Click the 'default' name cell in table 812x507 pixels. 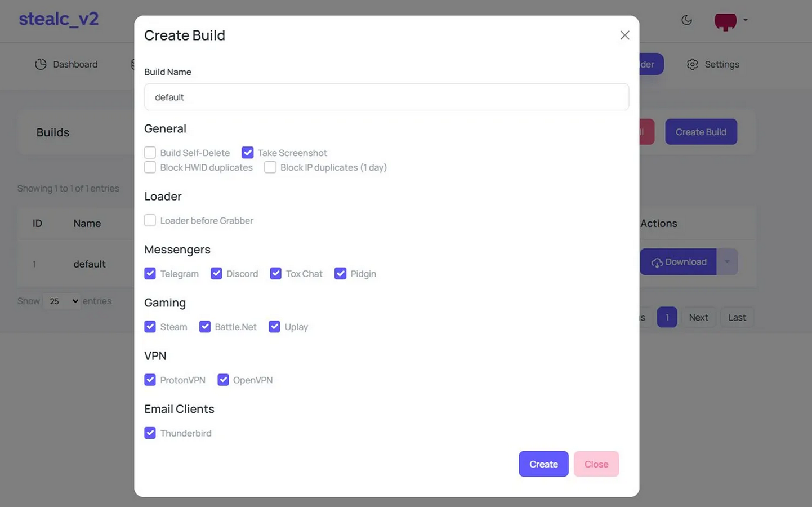point(90,264)
